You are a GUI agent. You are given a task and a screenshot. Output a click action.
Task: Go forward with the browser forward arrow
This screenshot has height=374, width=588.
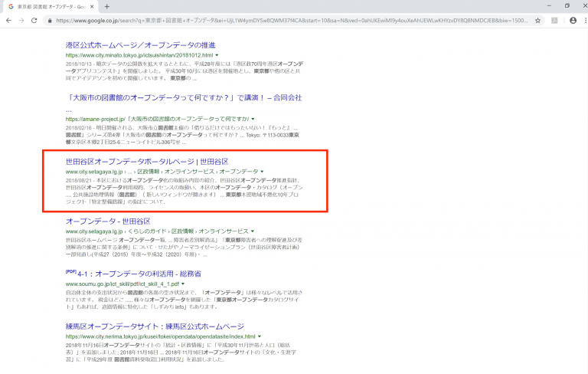21,21
